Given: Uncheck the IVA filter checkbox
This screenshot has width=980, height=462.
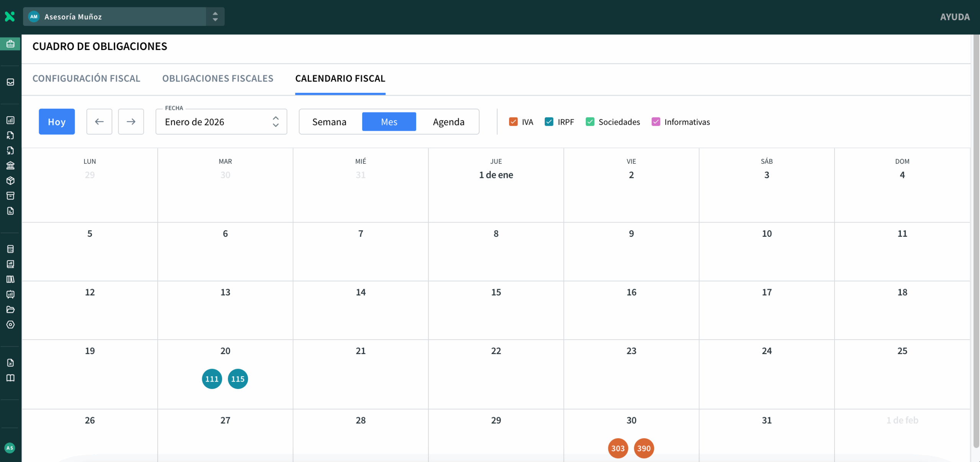Looking at the screenshot, I should pos(513,122).
